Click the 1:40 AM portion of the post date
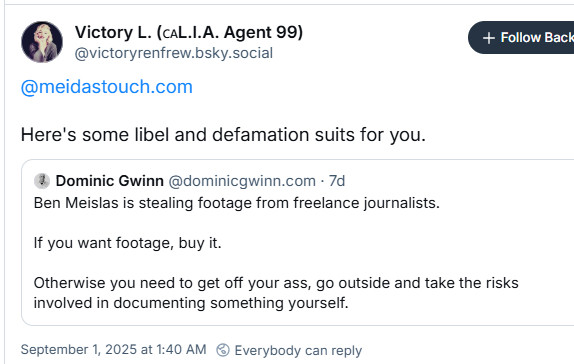This screenshot has width=574, height=364. click(181, 350)
